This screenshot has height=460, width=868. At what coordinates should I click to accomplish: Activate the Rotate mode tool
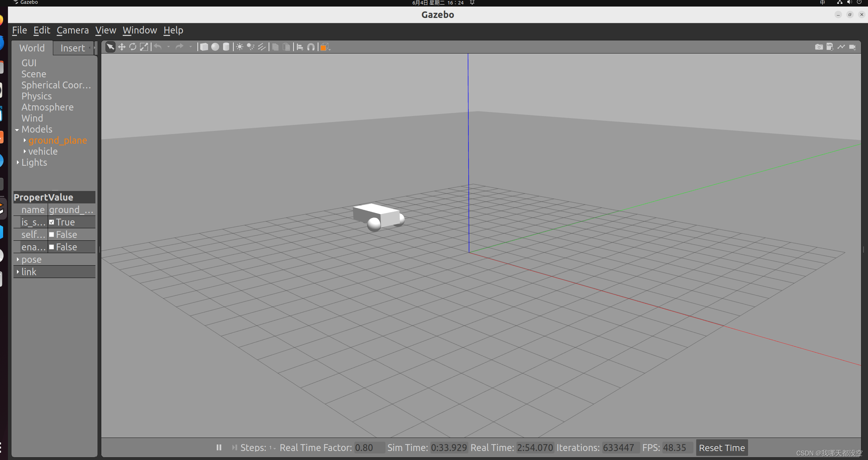pyautogui.click(x=133, y=47)
